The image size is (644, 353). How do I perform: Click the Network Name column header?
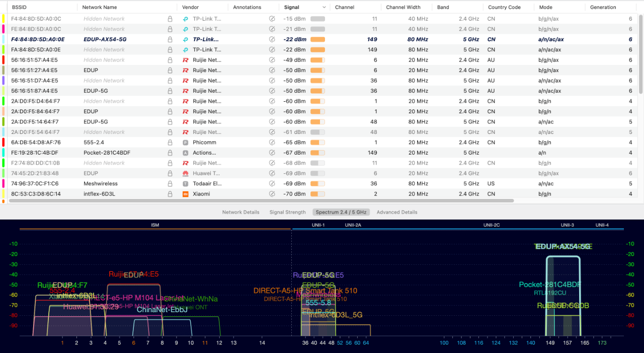[x=100, y=8]
